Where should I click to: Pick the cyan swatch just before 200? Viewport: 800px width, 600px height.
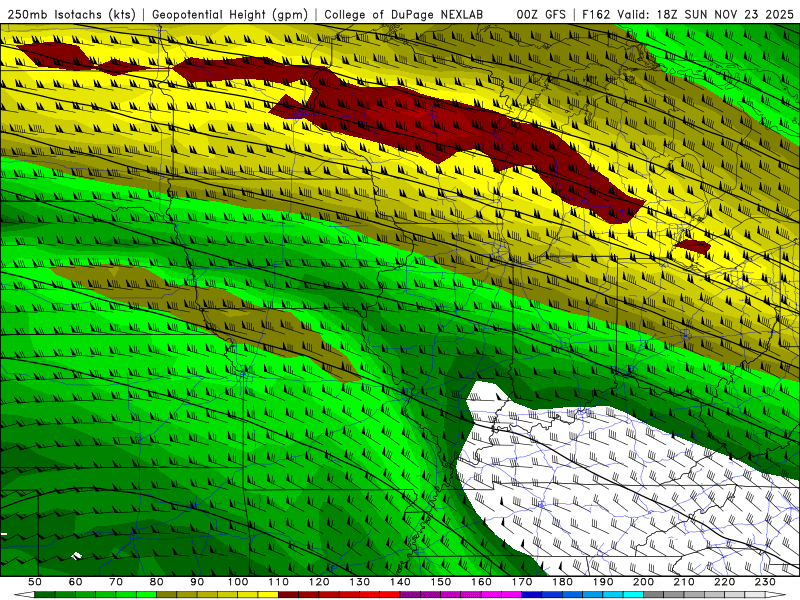(x=634, y=595)
